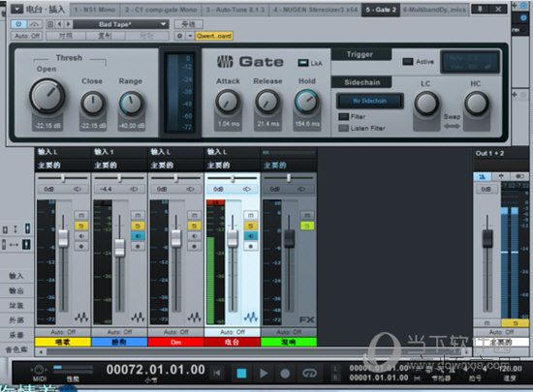The width and height of the screenshot is (533, 392).
Task: Return to zero transport button
Action: 217,374
